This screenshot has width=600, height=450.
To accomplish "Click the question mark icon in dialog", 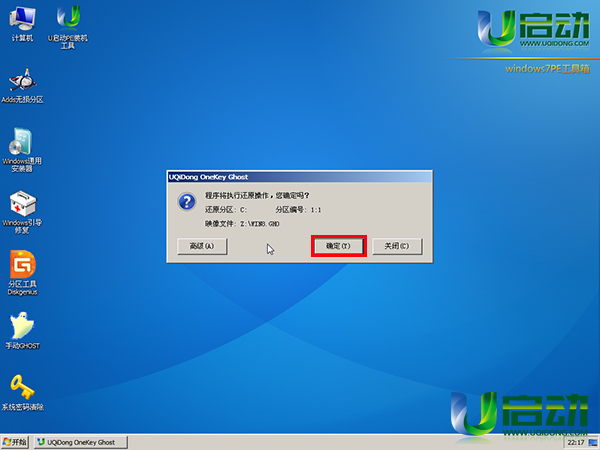I will point(187,202).
